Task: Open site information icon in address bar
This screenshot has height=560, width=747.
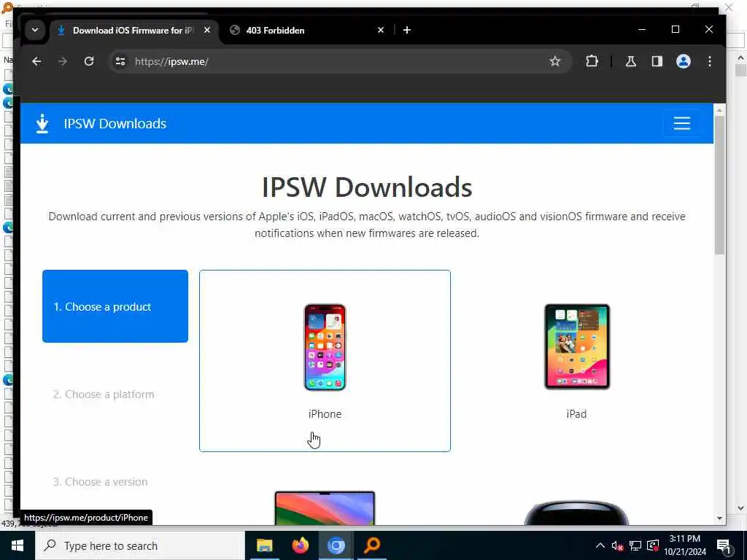Action: [120, 61]
